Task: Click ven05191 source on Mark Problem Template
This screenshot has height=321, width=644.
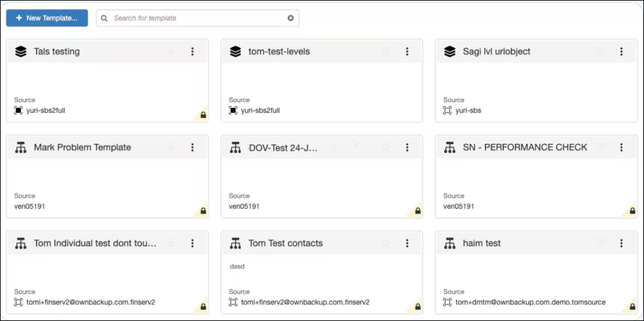Action: pyautogui.click(x=30, y=206)
